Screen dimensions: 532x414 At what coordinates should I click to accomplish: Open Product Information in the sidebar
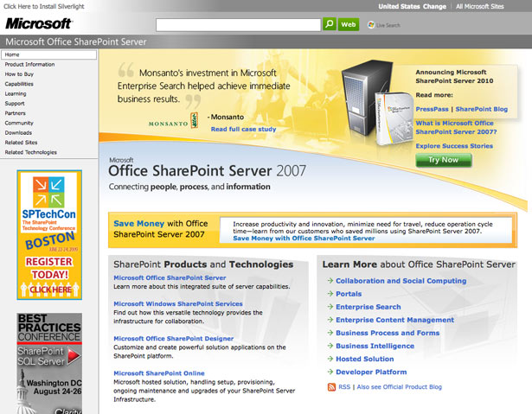[x=29, y=65]
